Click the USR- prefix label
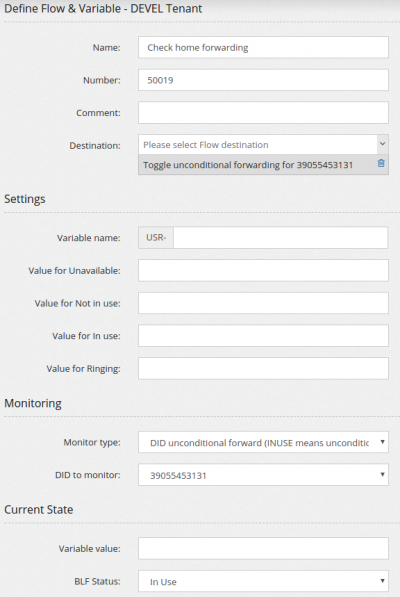The width and height of the screenshot is (400, 597). pos(156,238)
